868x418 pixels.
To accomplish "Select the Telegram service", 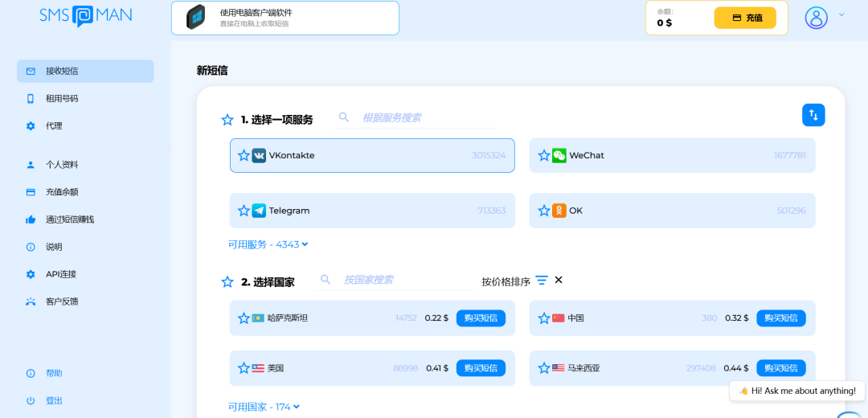I will tap(372, 211).
